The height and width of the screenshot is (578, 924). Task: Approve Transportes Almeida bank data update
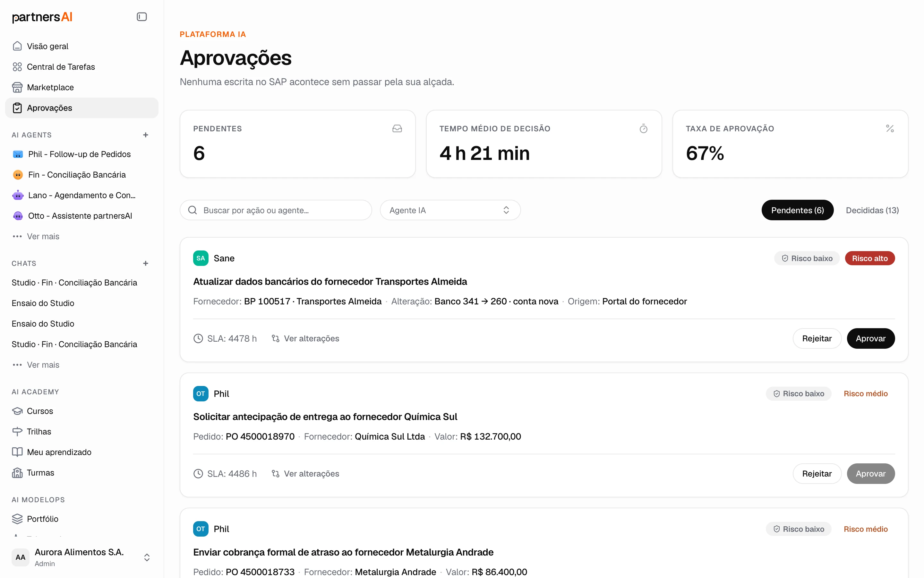(x=870, y=338)
